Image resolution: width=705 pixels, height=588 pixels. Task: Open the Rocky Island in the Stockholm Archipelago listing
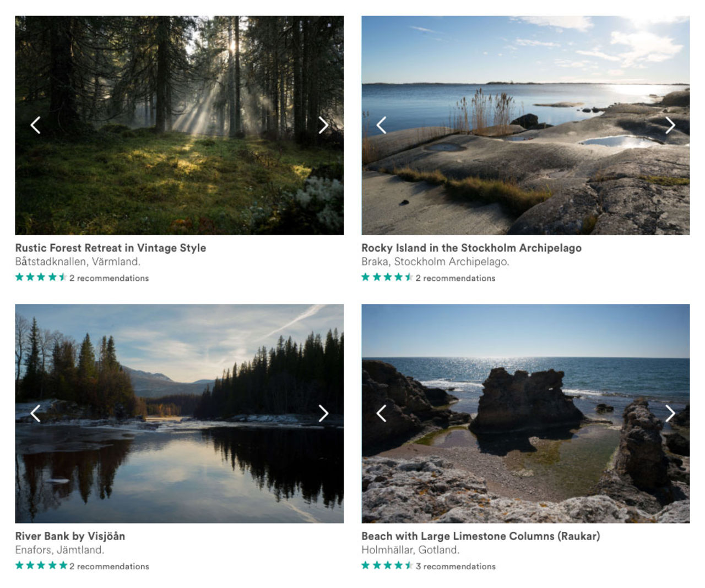[x=471, y=248]
